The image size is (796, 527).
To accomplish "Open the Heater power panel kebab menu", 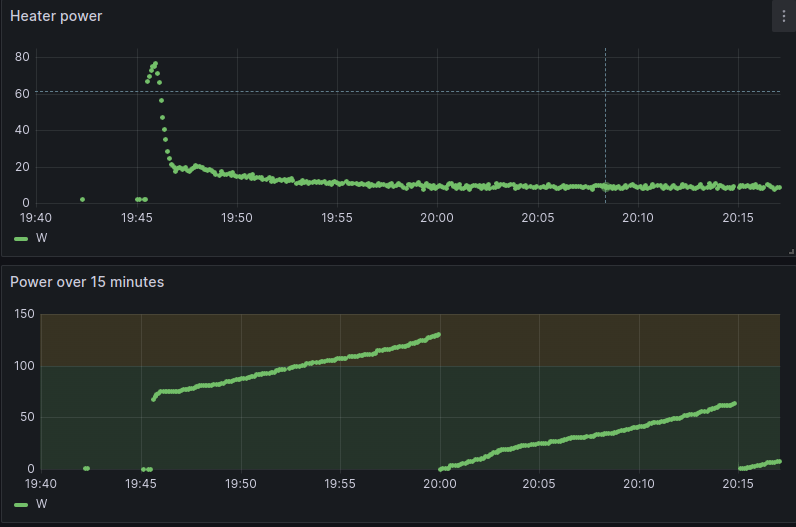I will pos(784,16).
